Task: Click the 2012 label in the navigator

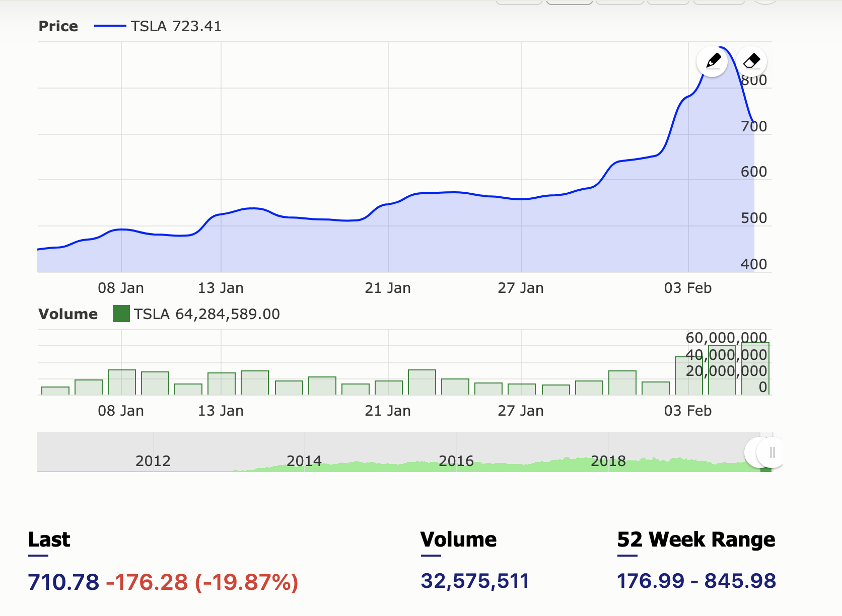Action: [x=153, y=460]
